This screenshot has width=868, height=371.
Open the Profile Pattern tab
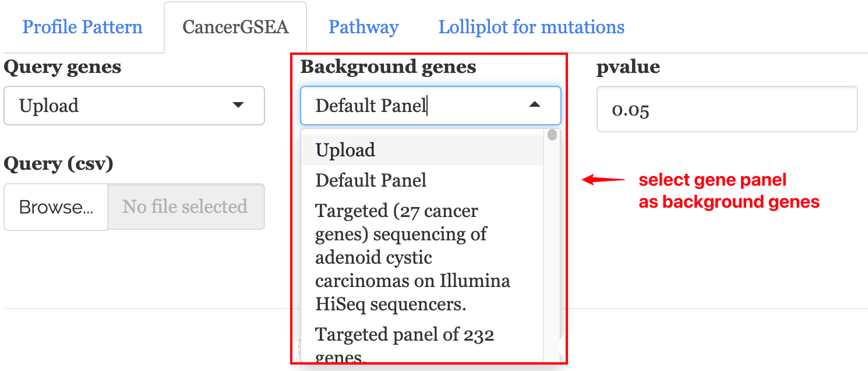[82, 27]
